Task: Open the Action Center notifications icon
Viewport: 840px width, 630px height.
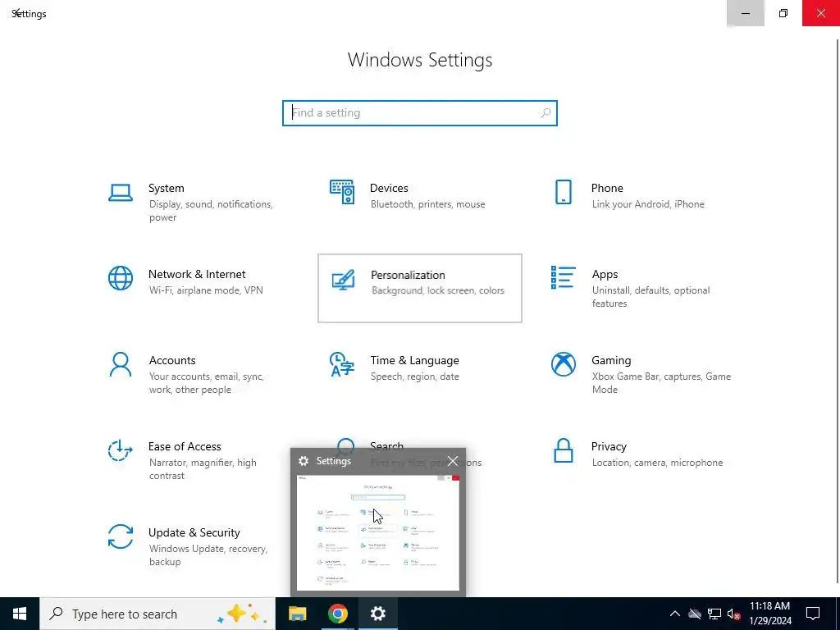Action: pyautogui.click(x=813, y=614)
